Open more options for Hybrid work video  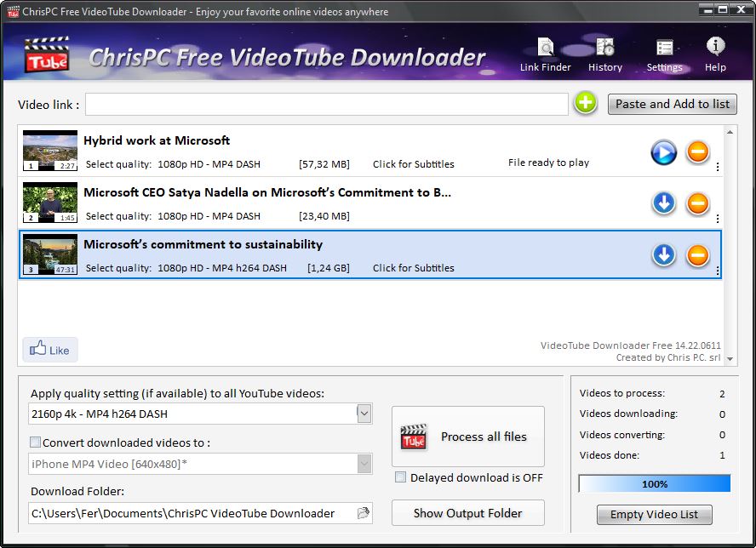pos(718,167)
